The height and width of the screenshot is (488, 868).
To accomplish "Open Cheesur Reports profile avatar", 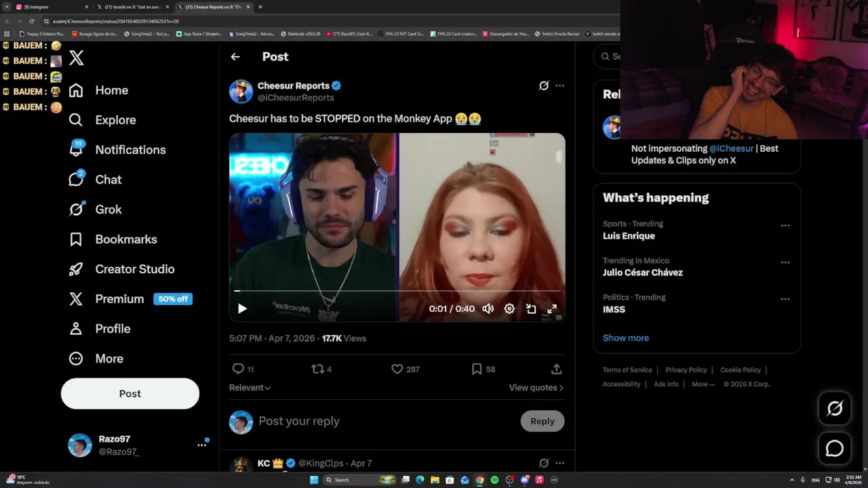I will [x=241, y=91].
